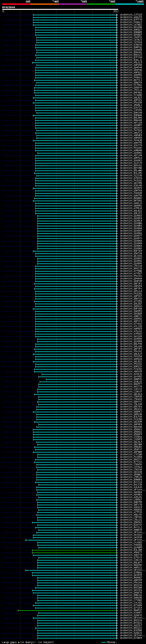Open hit UniRef100_A4ULF8

131,17
